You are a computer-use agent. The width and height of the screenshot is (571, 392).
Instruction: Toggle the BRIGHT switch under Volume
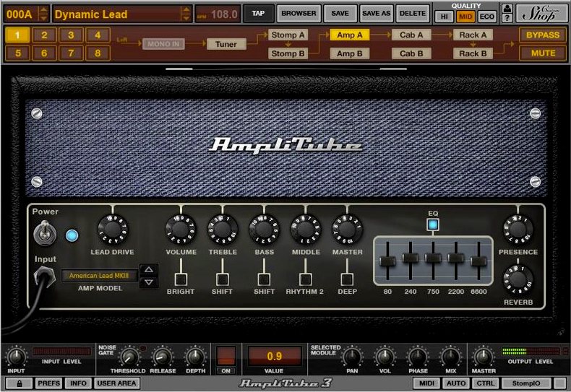[x=181, y=279]
